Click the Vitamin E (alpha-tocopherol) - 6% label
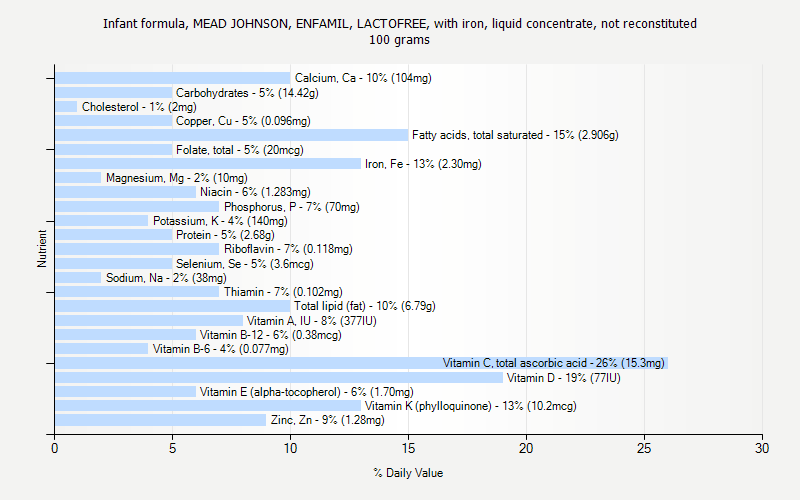 click(x=306, y=392)
